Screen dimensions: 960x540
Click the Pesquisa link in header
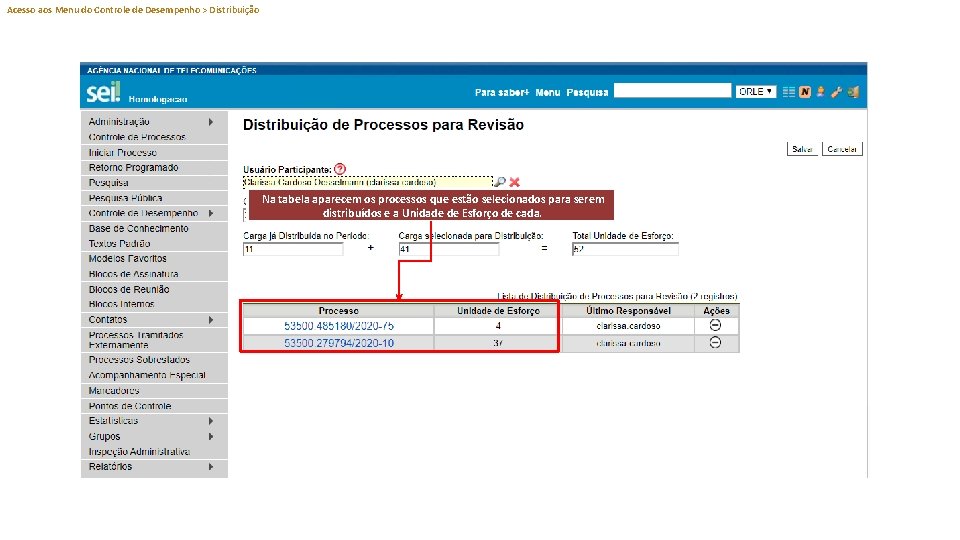coord(587,92)
